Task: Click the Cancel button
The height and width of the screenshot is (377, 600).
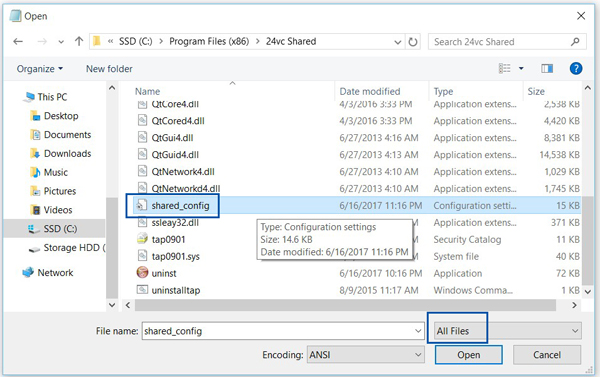Action: pos(547,355)
